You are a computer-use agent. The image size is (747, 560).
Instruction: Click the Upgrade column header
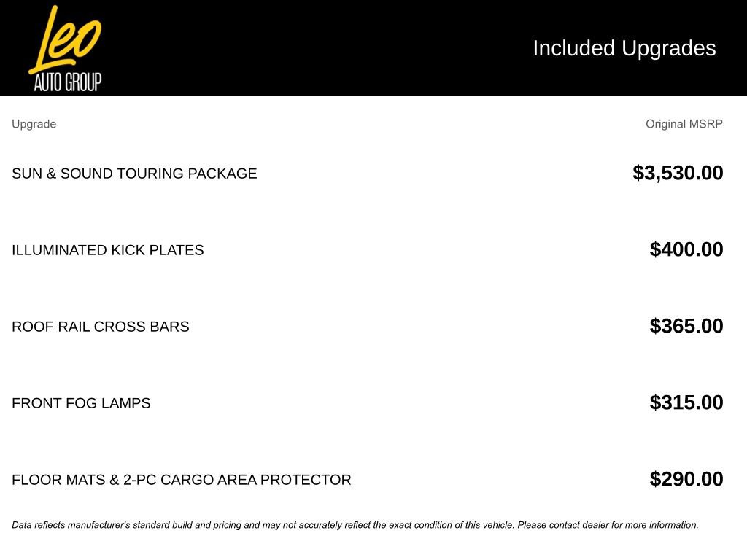tap(34, 124)
